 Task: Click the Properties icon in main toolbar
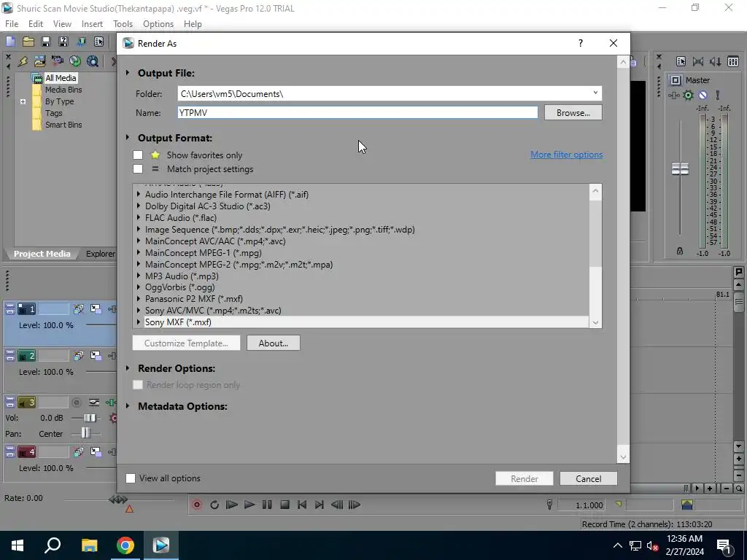[x=98, y=42]
